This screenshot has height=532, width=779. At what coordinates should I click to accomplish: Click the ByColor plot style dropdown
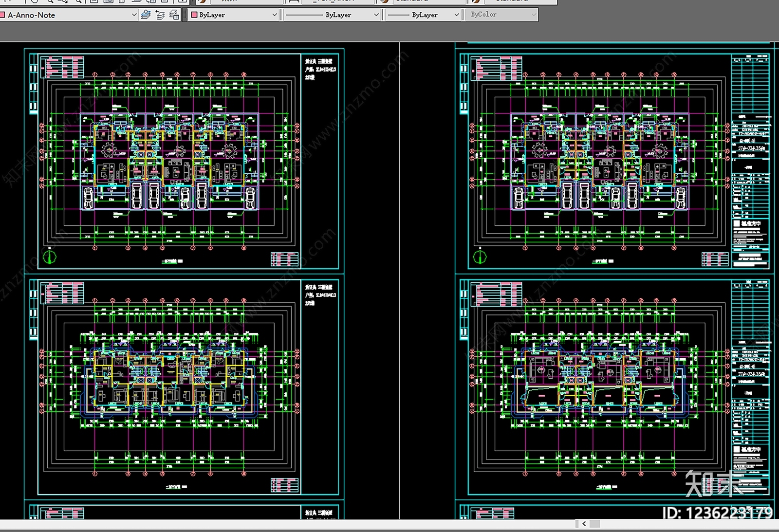point(501,15)
